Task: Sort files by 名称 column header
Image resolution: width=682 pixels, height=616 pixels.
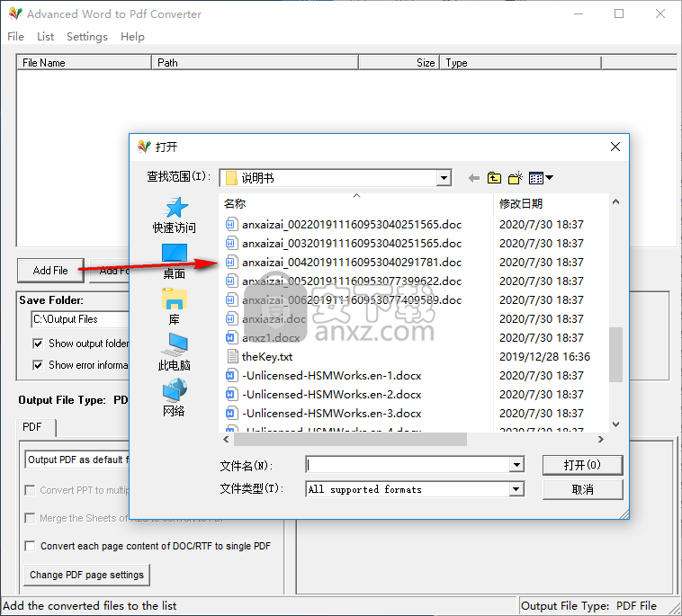Action: [356, 204]
